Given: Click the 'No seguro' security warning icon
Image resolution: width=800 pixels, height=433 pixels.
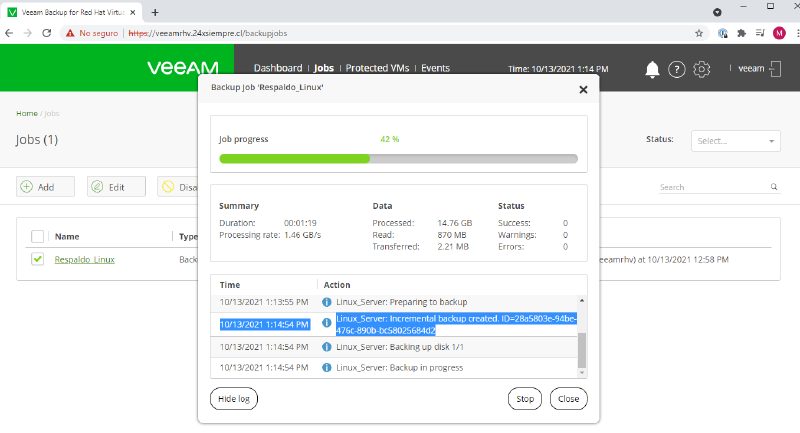Looking at the screenshot, I should [70, 33].
